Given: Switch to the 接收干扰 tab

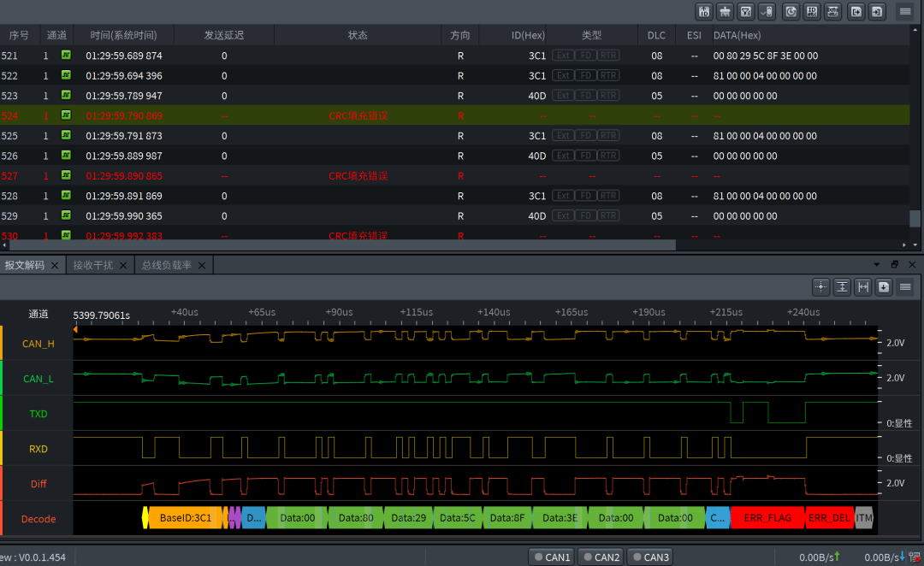Looking at the screenshot, I should coord(93,265).
